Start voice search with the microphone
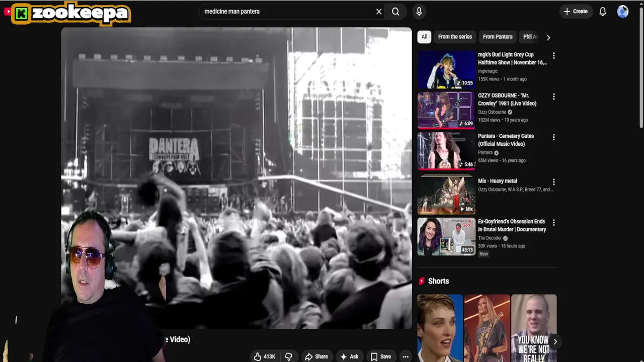 (419, 12)
